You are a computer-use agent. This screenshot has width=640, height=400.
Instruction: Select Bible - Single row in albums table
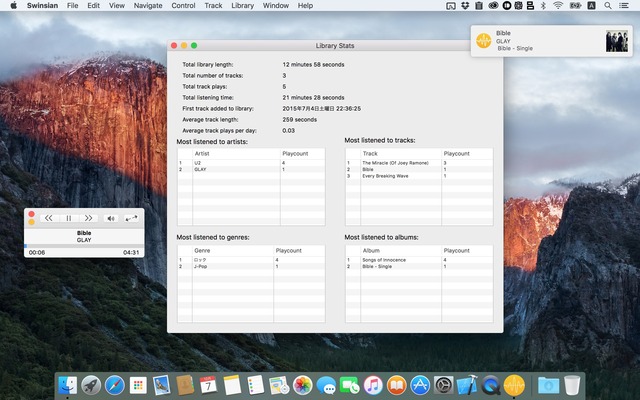coord(419,267)
